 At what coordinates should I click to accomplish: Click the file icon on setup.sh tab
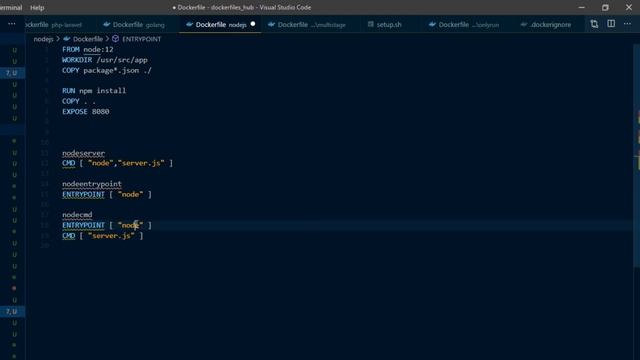pos(371,24)
